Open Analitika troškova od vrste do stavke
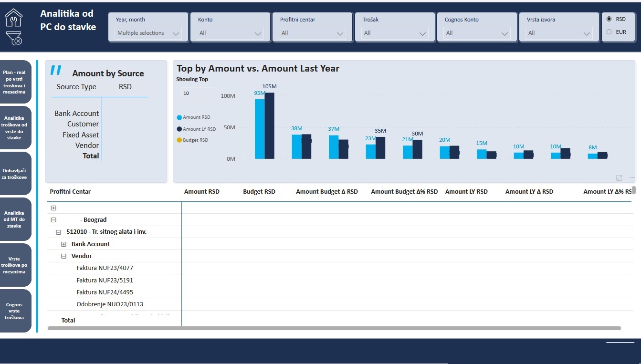Screen dimensions: 641x364 click(14, 127)
